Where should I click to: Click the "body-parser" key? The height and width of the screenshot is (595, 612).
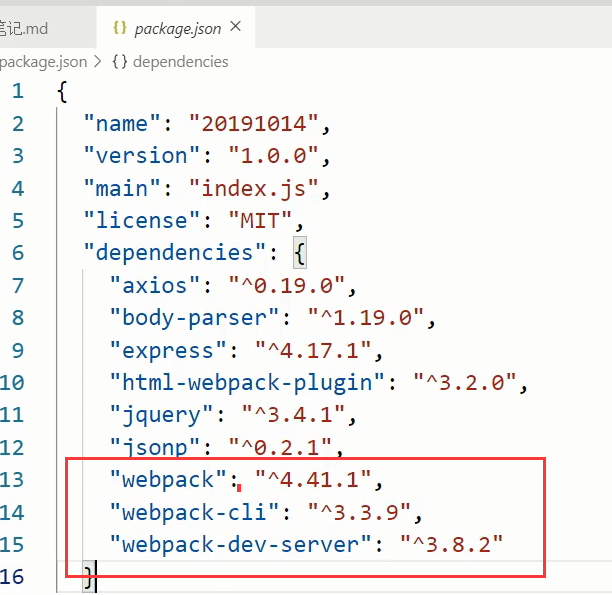tap(194, 317)
